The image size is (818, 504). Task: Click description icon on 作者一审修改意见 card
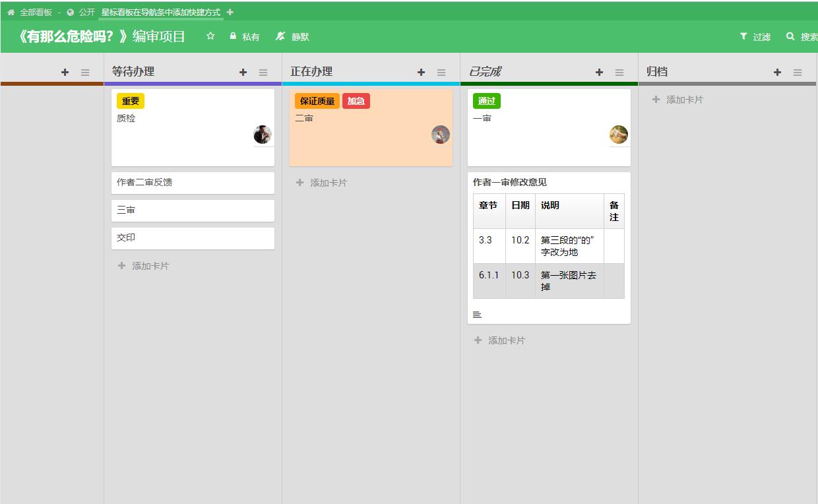coord(477,315)
